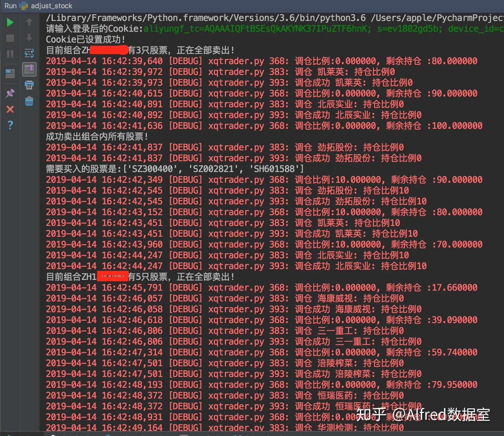Click the "Cookie已设置成功!" message line
Image resolution: width=504 pixels, height=436 pixels.
86,40
